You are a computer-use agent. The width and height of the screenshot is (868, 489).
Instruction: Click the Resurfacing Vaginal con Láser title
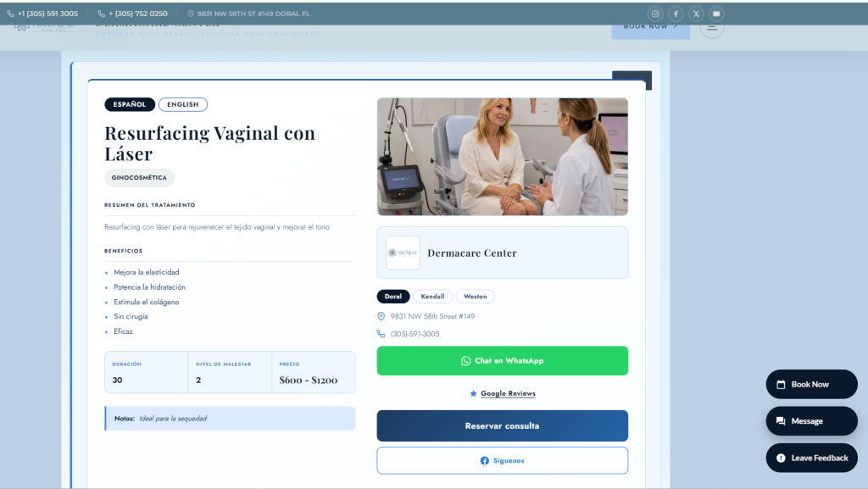(210, 143)
